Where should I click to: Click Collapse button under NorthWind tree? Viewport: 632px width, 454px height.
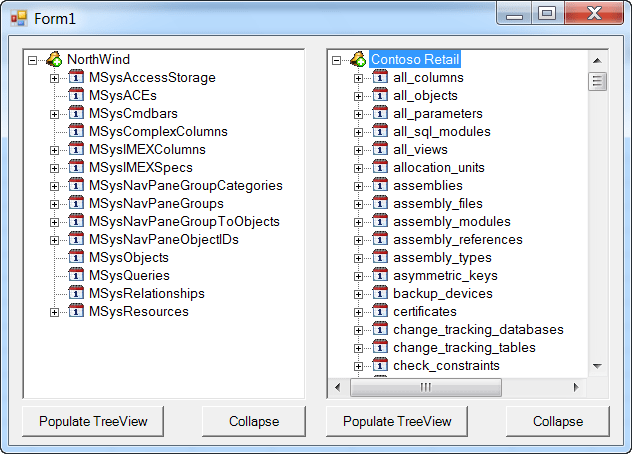(x=254, y=421)
